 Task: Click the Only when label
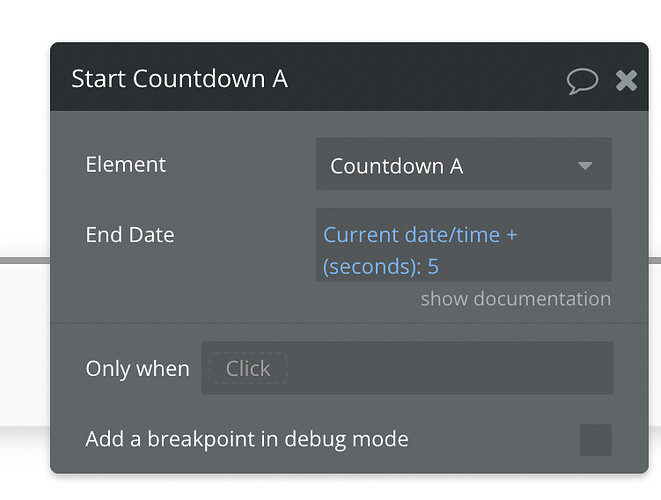coord(137,369)
